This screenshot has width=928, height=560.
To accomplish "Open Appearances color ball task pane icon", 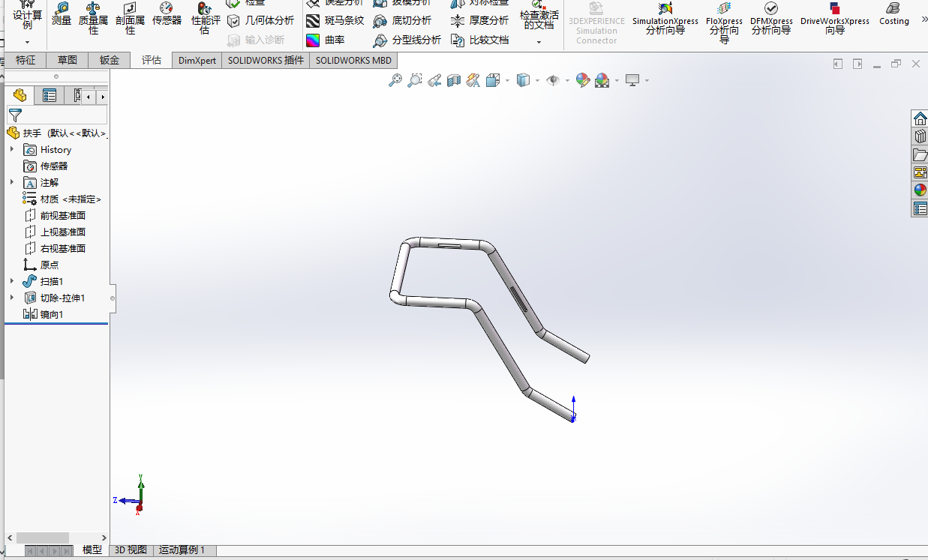I will point(920,190).
